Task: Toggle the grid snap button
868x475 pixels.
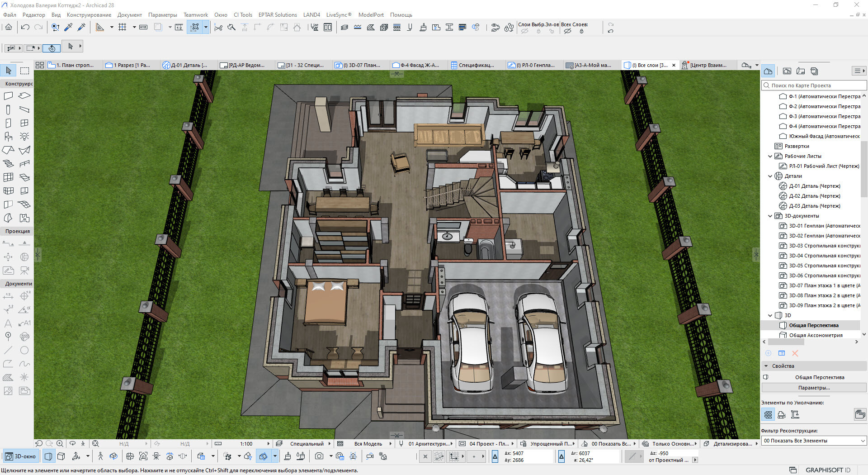Action: point(122,27)
